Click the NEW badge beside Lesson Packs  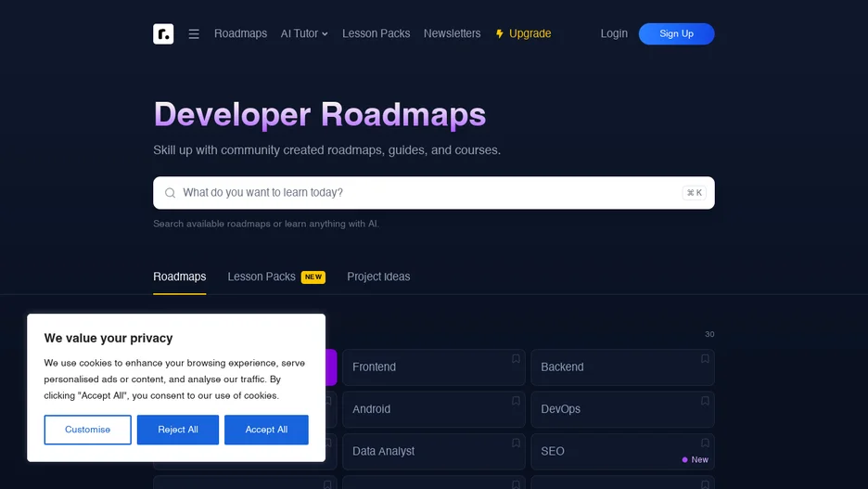click(x=313, y=277)
